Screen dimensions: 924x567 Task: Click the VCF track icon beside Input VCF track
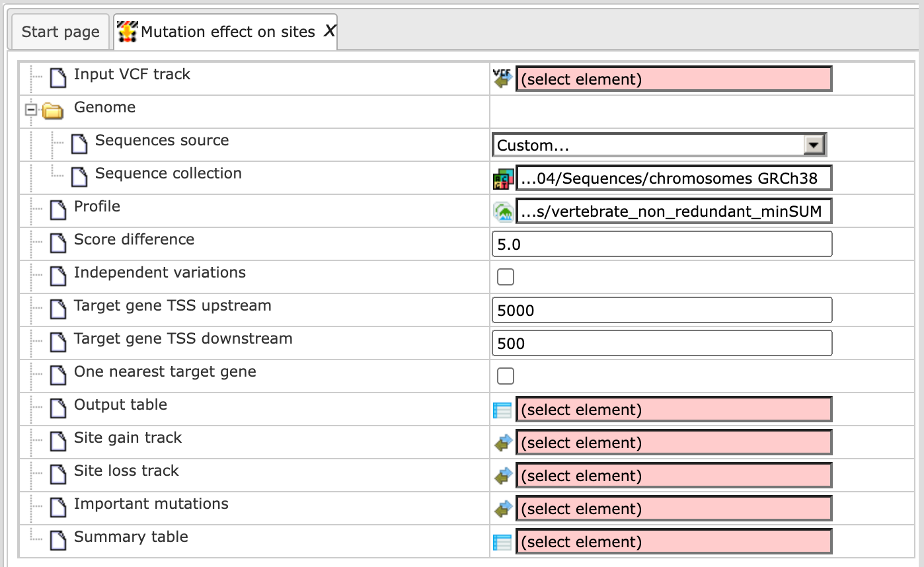[503, 79]
